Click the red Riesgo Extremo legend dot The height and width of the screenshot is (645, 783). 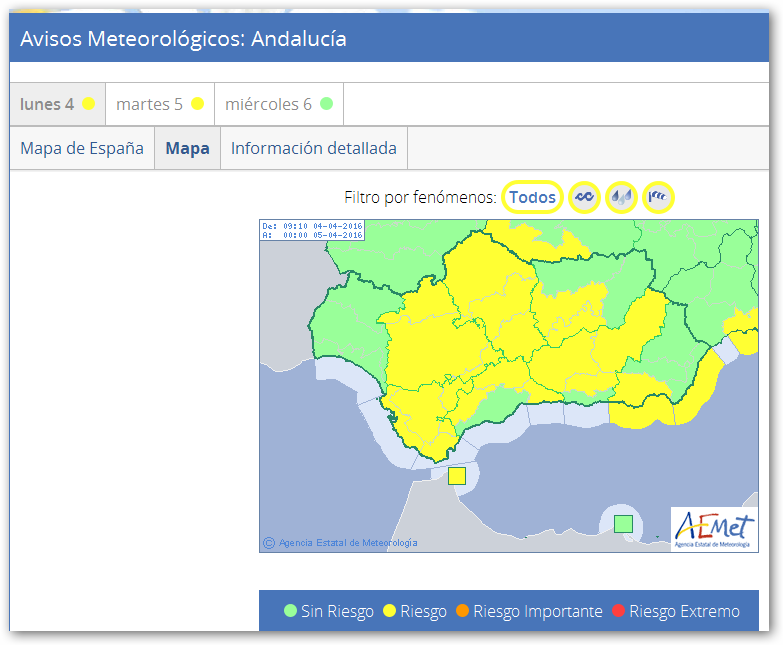coord(618,611)
